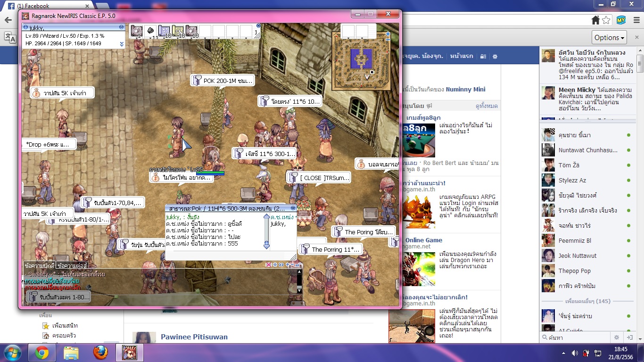Click the pink X chat window icon
The height and width of the screenshot is (362, 644).
click(269, 265)
